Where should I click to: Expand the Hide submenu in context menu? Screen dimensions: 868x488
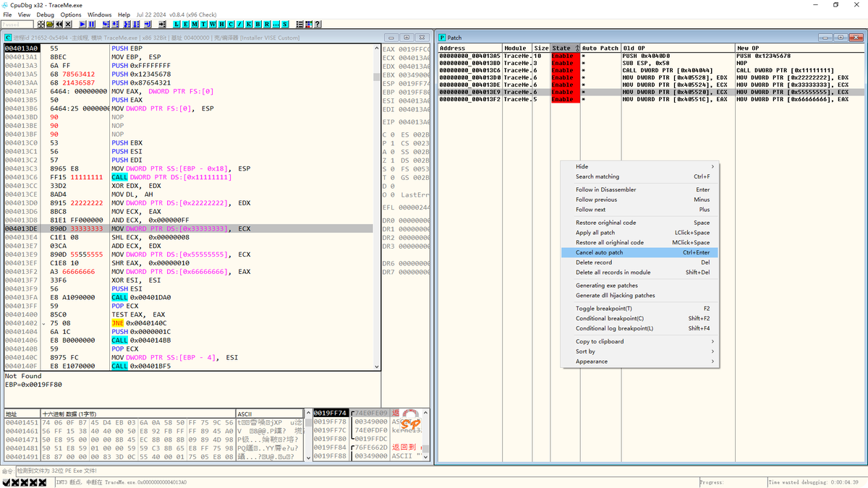click(x=639, y=166)
